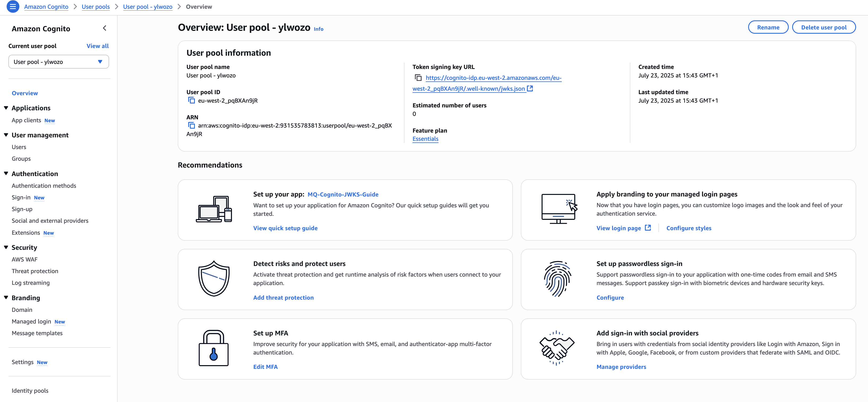
Task: Click the handshake icon in social providers card
Action: pyautogui.click(x=557, y=348)
